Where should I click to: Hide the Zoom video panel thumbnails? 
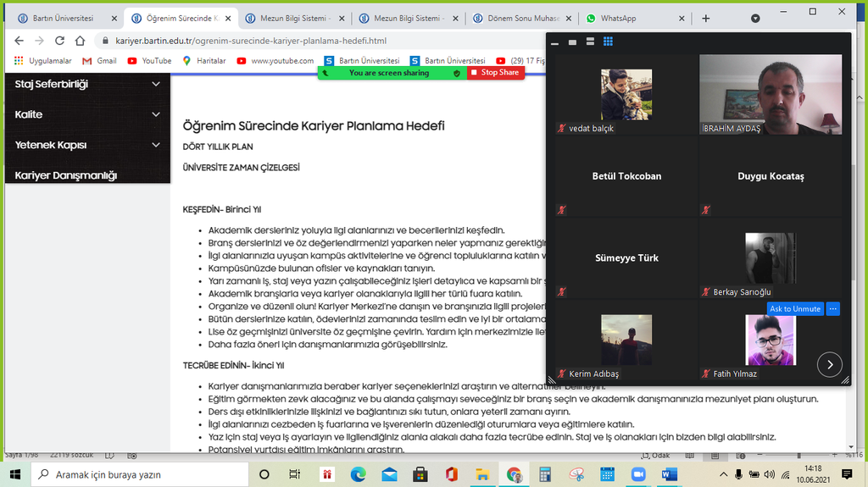[x=554, y=42]
